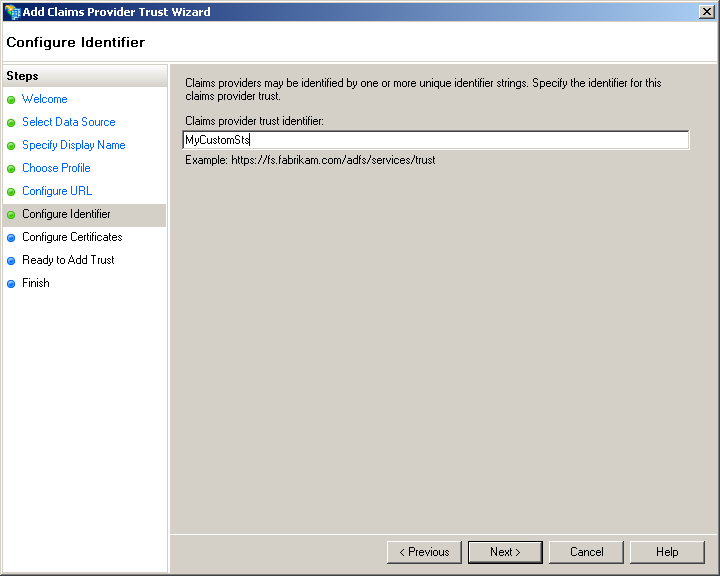Proceed with the Next button

505,552
